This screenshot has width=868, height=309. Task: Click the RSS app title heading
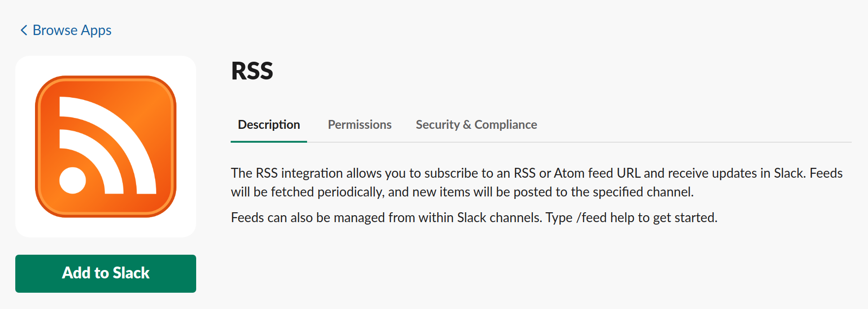pos(252,71)
